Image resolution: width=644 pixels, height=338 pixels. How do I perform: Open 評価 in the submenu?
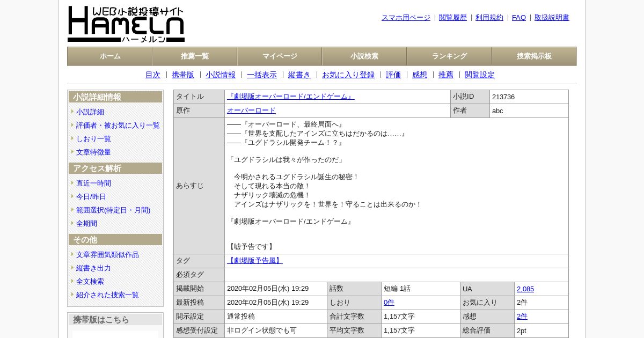[393, 75]
